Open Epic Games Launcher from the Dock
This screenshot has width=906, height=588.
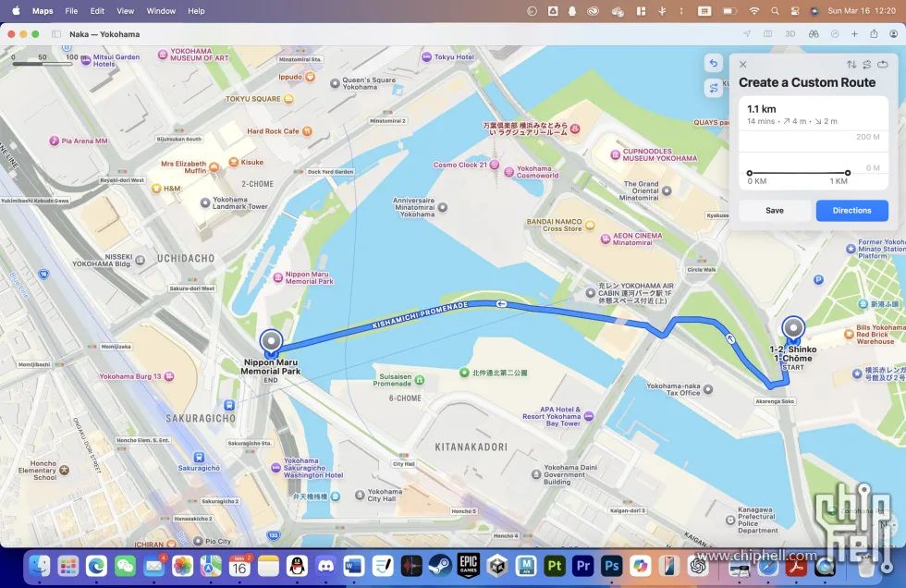[x=469, y=566]
